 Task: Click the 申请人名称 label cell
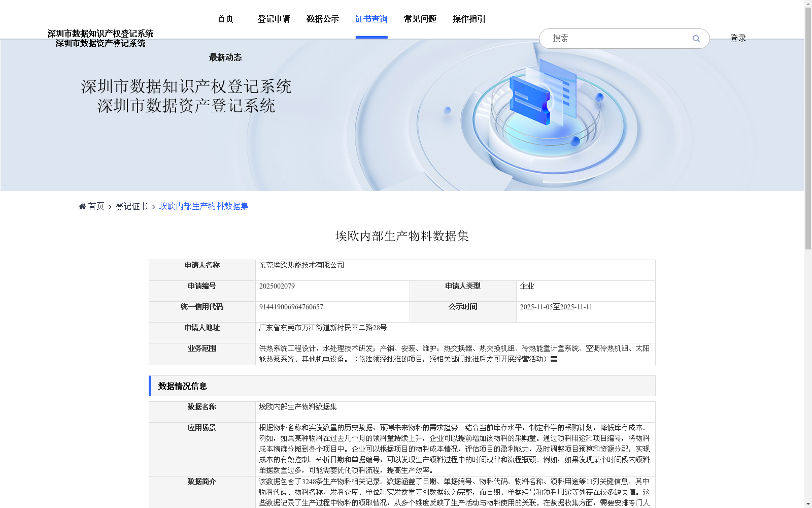pyautogui.click(x=202, y=270)
